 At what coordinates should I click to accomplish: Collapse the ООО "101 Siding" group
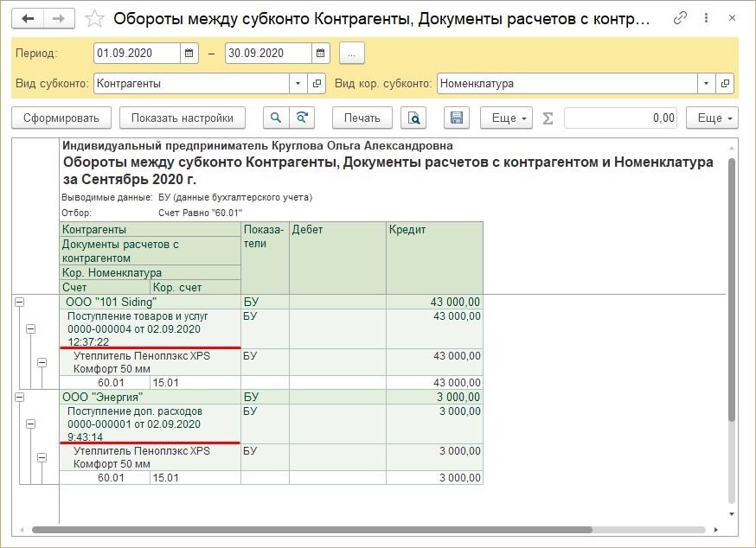tap(19, 302)
